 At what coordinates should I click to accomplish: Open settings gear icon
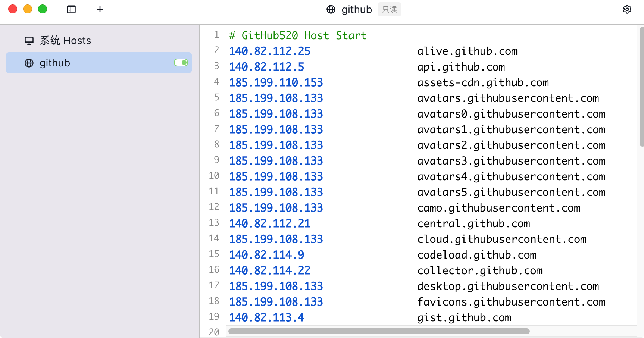[627, 9]
